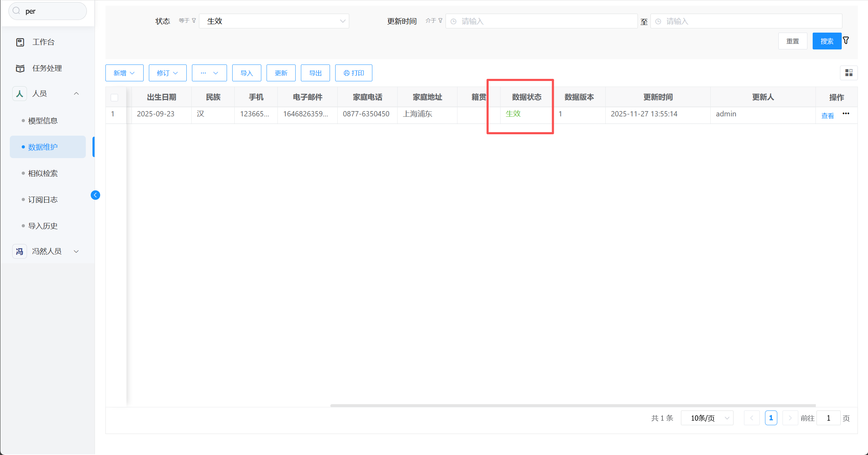The image size is (868, 455).
Task: Toggle the select-all checkbox in table header
Action: pos(115,97)
